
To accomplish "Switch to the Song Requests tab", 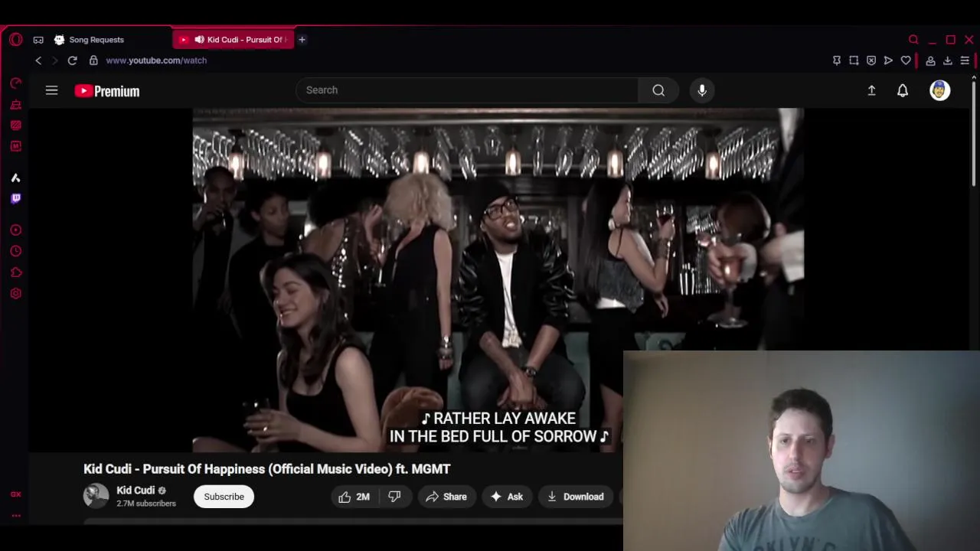I will [96, 40].
